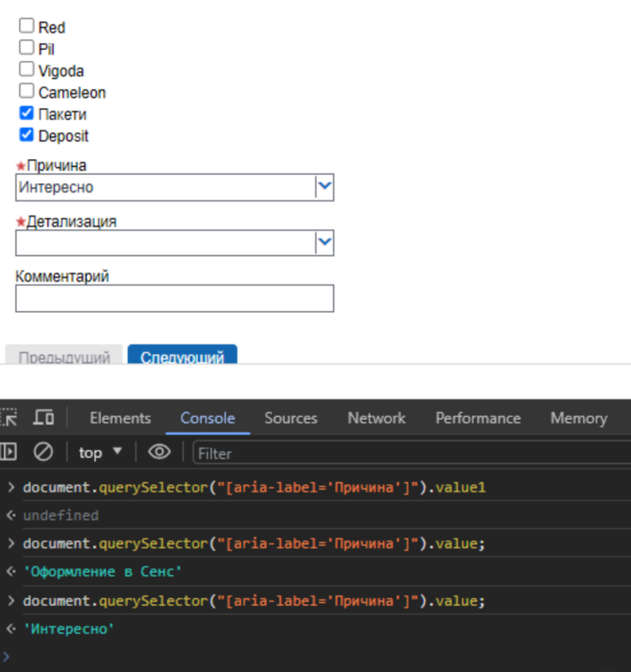
Task: Open the Причина dropdown arrow
Action: click(325, 187)
